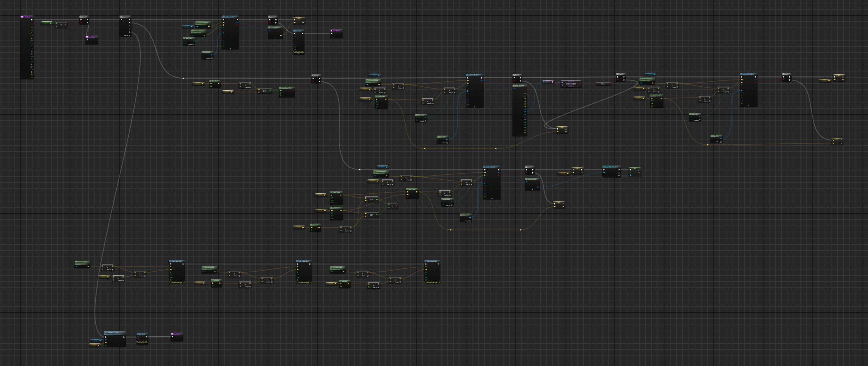Select the Print String after Add Impulse to Player
868x366 pixels.
click(142, 339)
